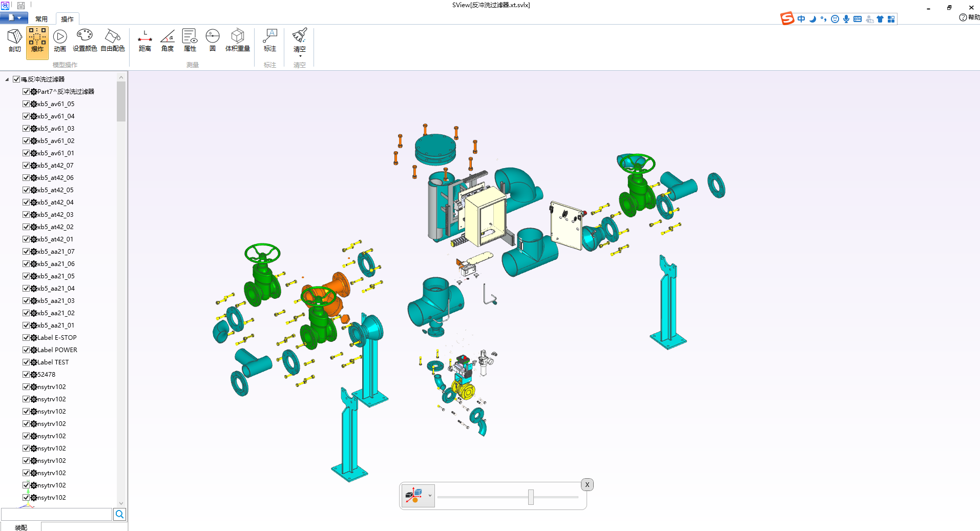Activate the 距离 distance measurement tool

click(145, 40)
